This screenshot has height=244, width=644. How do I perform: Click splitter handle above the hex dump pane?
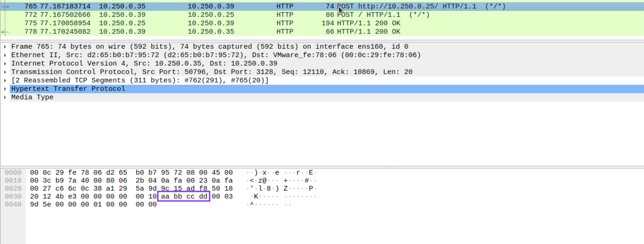click(389, 167)
